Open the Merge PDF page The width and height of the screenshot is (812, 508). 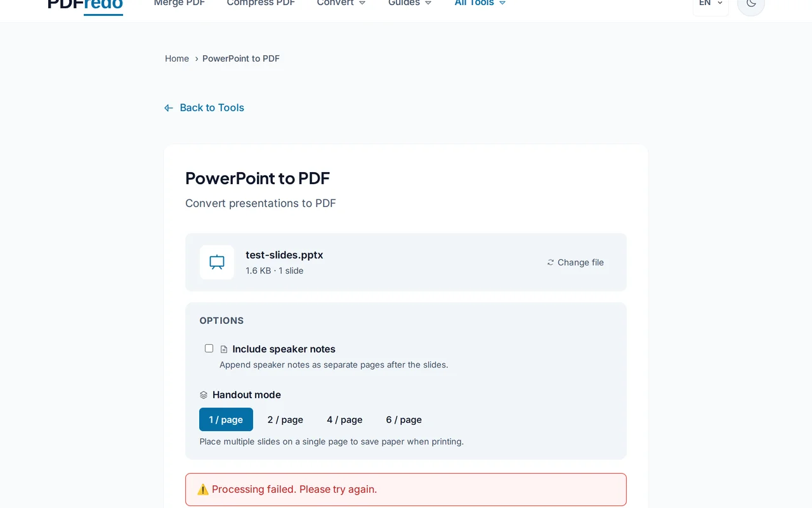179,3
